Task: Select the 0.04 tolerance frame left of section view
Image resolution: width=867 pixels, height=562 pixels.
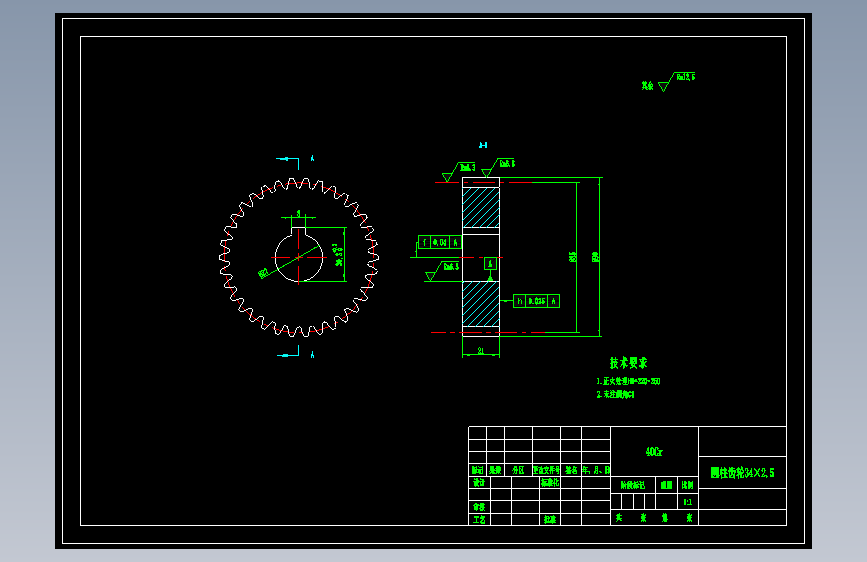Action: coord(440,242)
